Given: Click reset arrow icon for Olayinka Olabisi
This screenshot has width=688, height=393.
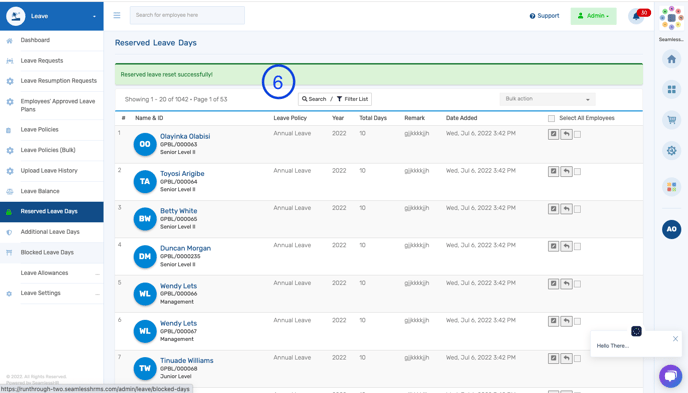Looking at the screenshot, I should coord(566,134).
